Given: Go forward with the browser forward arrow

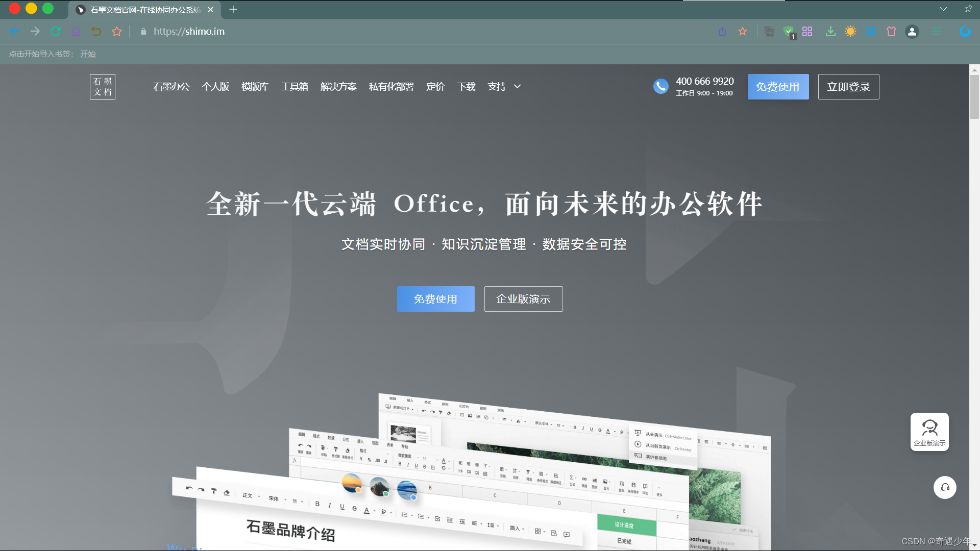Looking at the screenshot, I should [x=35, y=32].
